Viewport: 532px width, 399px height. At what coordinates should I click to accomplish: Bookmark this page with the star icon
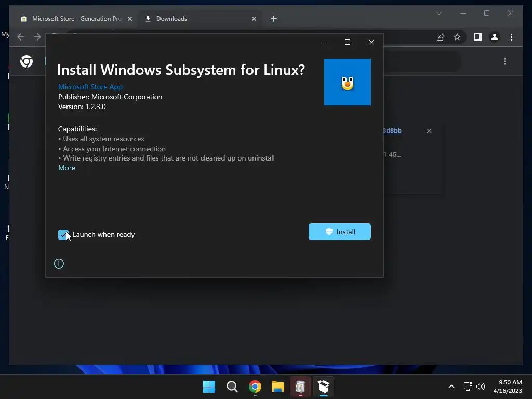tap(457, 37)
